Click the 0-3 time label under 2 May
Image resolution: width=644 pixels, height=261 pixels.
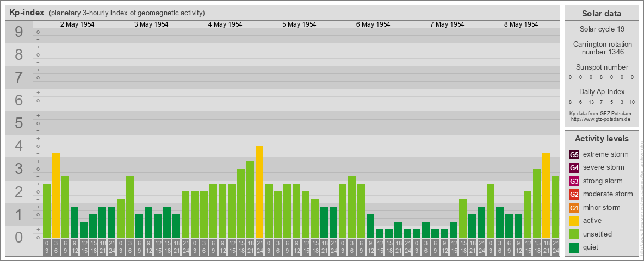47,247
